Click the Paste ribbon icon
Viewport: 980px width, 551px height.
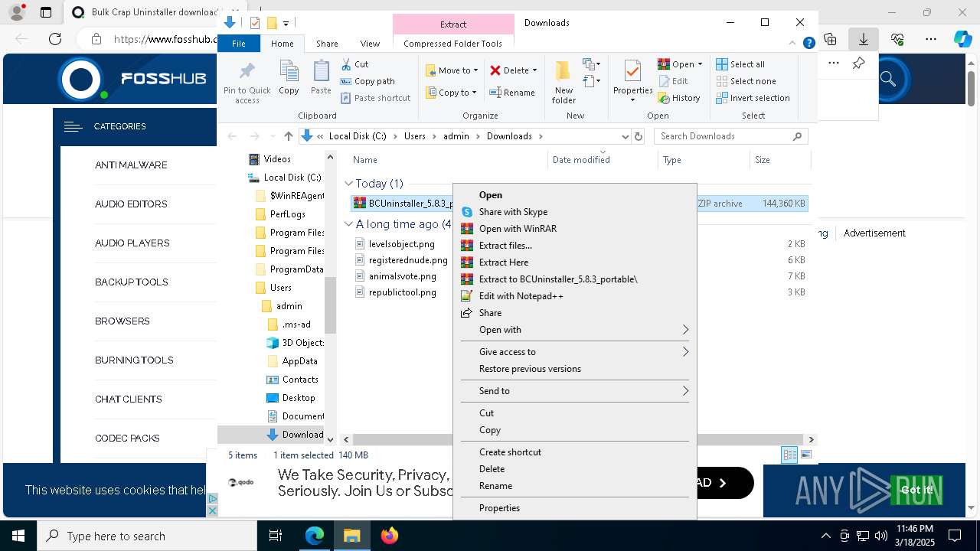(x=321, y=71)
